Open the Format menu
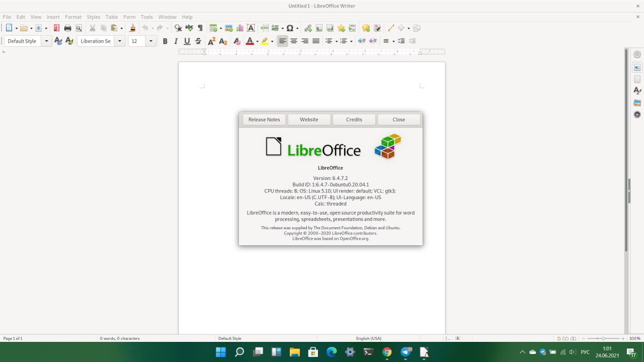 (73, 17)
